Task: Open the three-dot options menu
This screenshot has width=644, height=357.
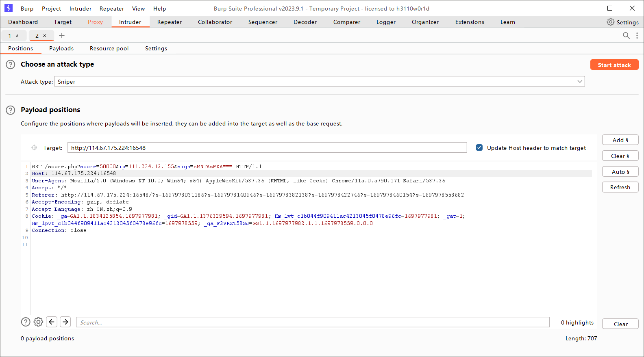Action: (x=637, y=35)
